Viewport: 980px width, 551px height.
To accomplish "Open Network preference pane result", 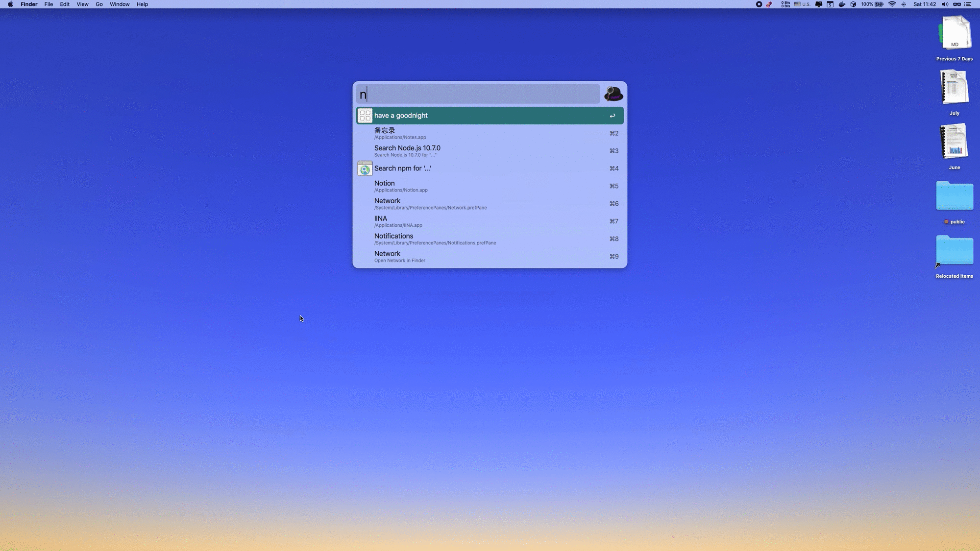I will pos(490,204).
